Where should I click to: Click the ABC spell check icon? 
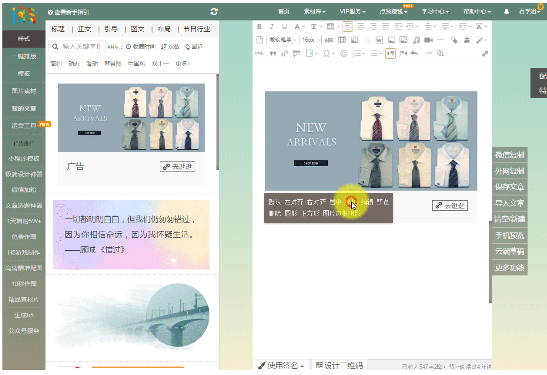pos(329,40)
